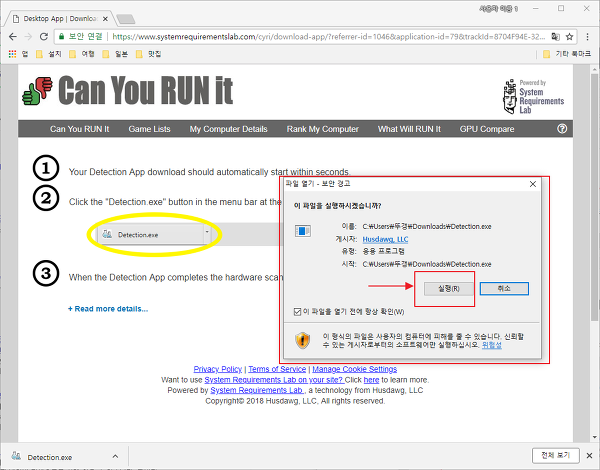Click the Detection.exe button in the instructions image
This screenshot has height=470, width=600.
(154, 235)
